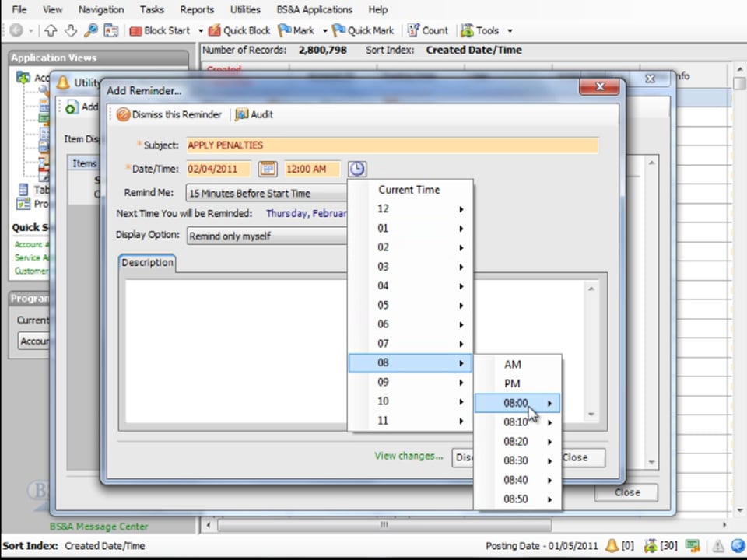Open the search magnifier tool
This screenshot has height=560, width=747.
[x=90, y=30]
